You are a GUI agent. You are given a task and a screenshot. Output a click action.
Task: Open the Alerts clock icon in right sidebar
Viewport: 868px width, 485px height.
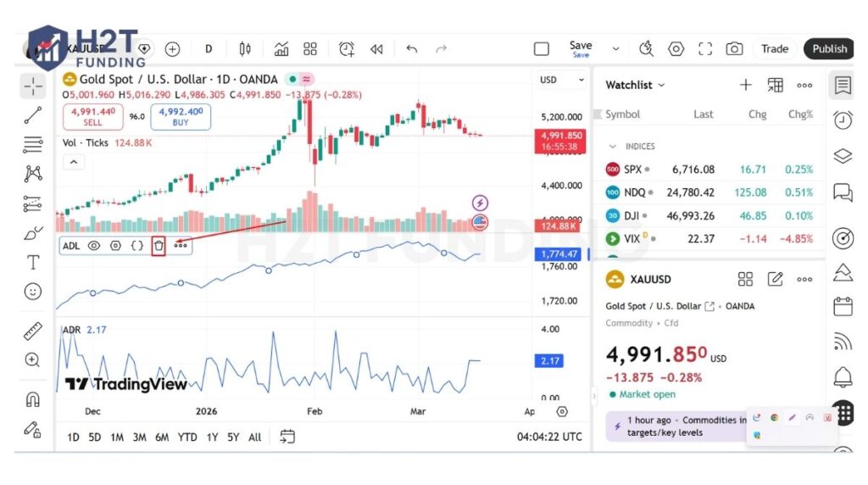(843, 120)
